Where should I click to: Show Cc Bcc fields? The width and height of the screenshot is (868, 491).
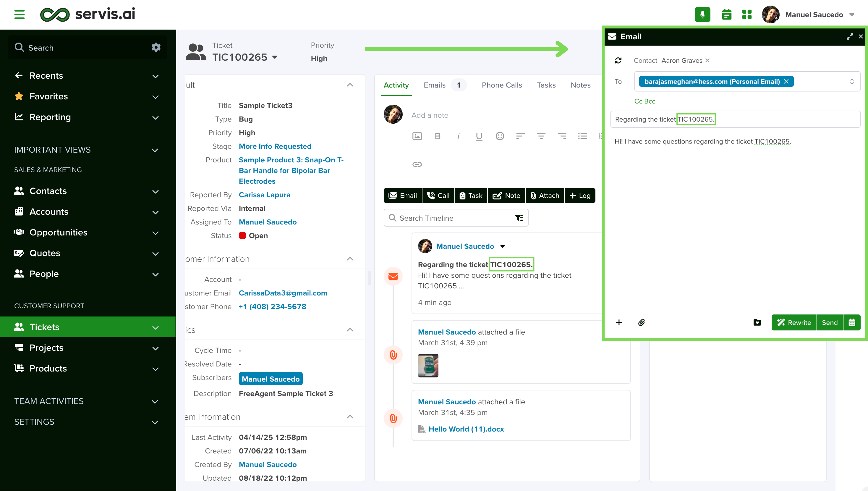pos(644,101)
